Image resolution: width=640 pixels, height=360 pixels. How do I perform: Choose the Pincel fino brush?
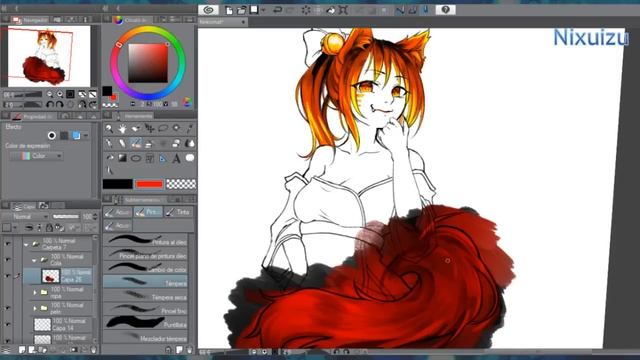pos(146,309)
